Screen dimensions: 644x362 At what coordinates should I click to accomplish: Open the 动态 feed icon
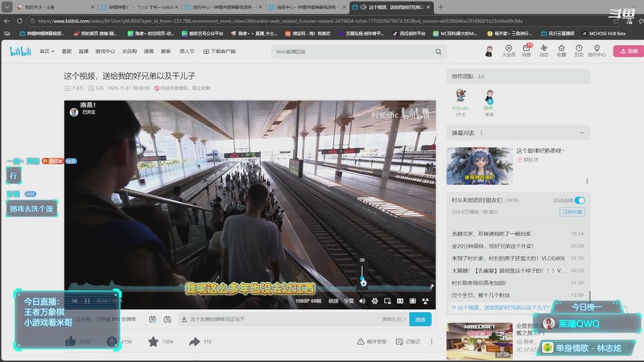point(544,51)
